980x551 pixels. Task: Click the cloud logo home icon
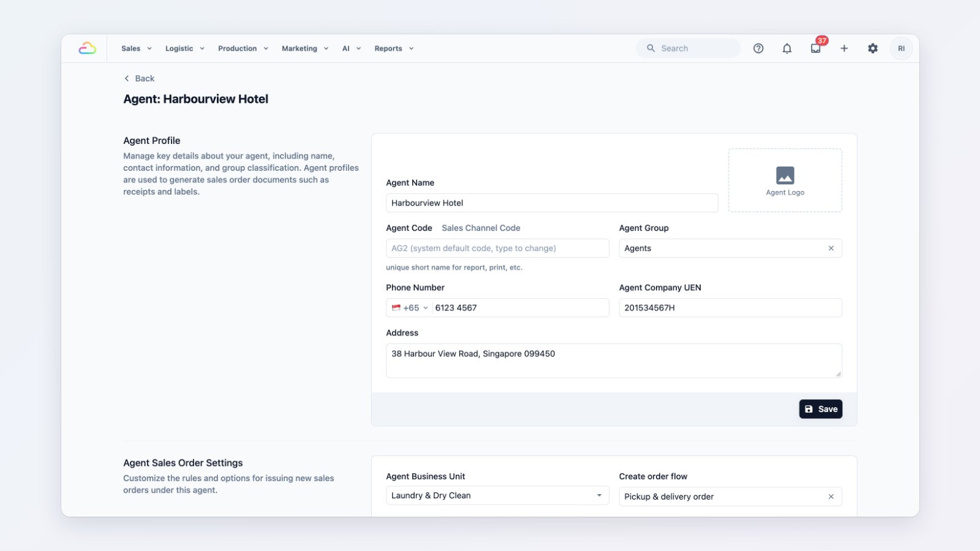pos(87,48)
